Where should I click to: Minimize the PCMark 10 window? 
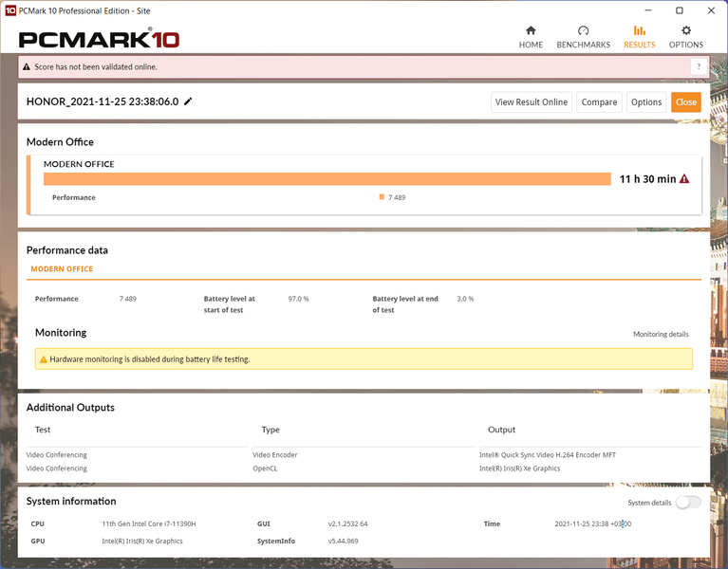click(648, 10)
